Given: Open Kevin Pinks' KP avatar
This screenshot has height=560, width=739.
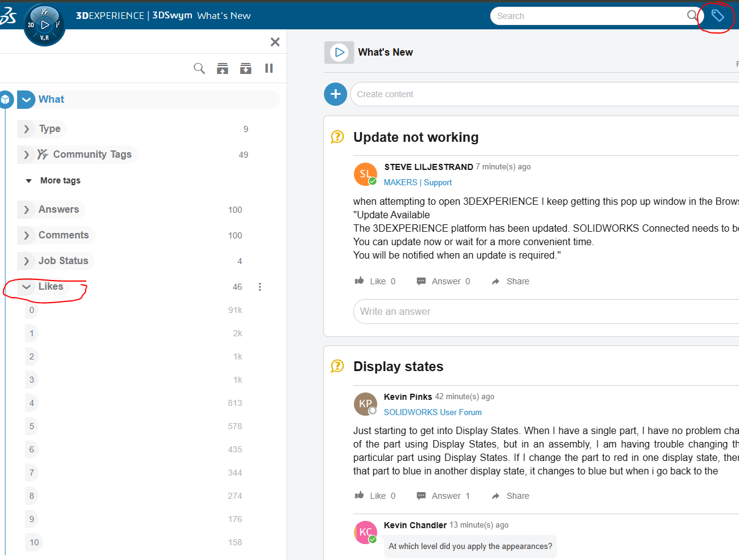Looking at the screenshot, I should pyautogui.click(x=365, y=404).
